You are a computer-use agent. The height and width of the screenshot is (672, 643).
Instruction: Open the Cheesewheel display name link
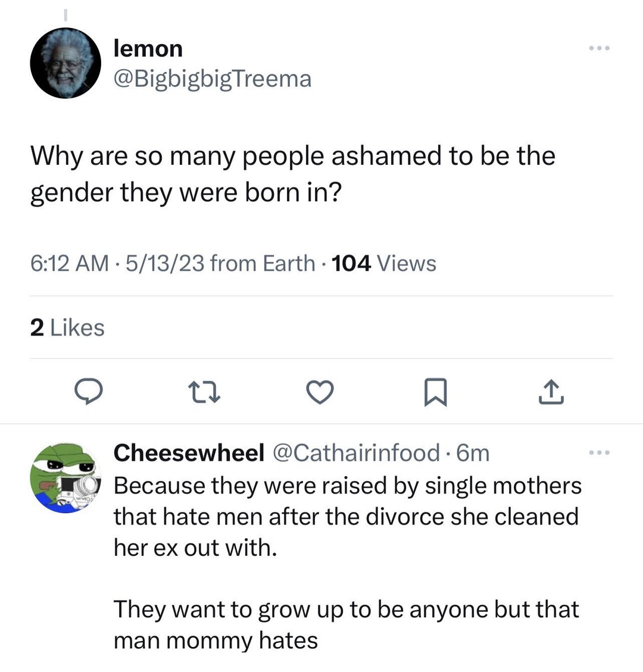(x=189, y=454)
